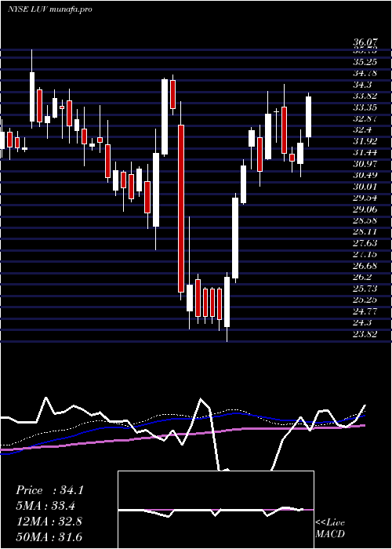Click the 28.58 price axis label
This screenshot has height=549, width=392.
(365, 220)
